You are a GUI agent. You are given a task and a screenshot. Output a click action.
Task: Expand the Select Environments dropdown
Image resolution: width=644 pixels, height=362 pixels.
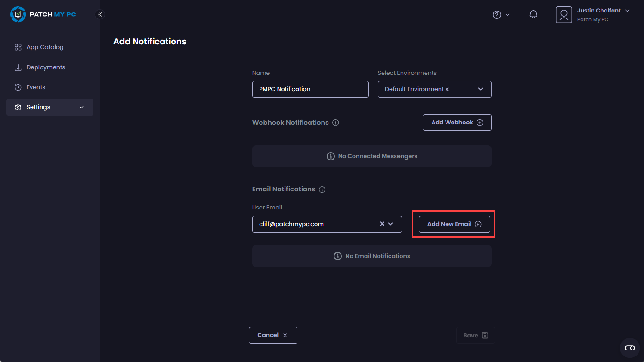(481, 89)
